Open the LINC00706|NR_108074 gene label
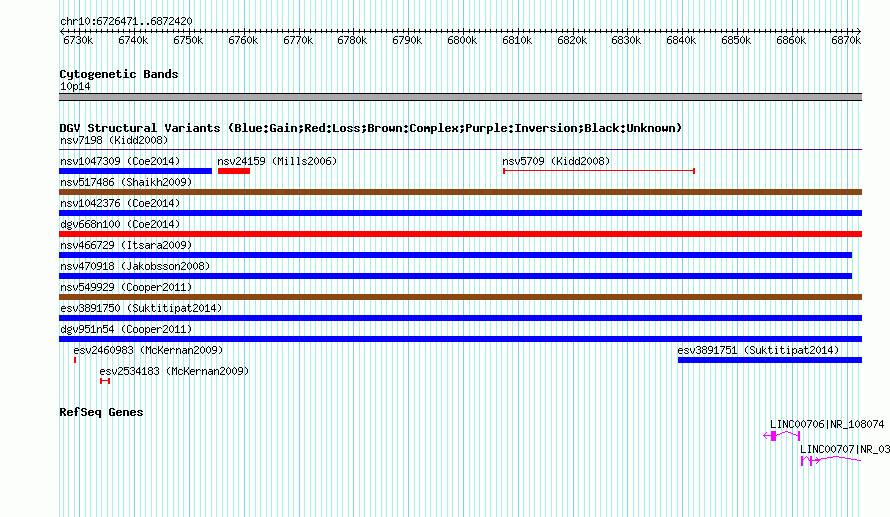This screenshot has width=890, height=517. (x=827, y=424)
